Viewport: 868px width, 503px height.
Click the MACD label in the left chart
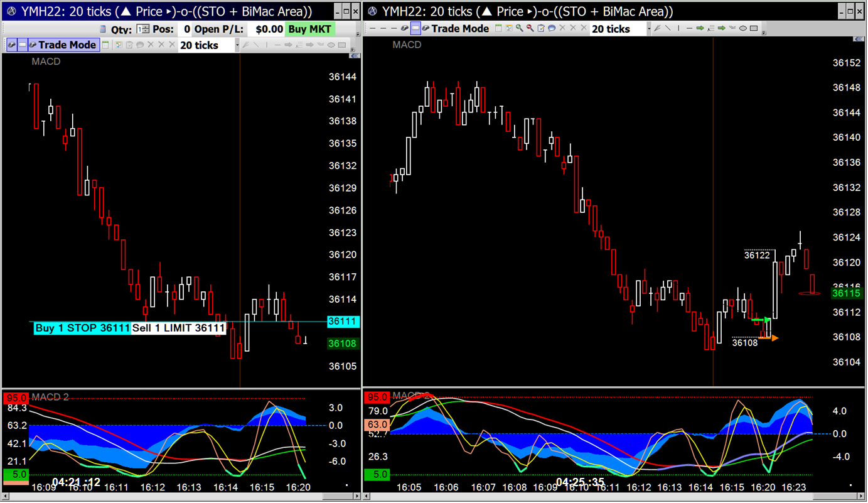46,62
